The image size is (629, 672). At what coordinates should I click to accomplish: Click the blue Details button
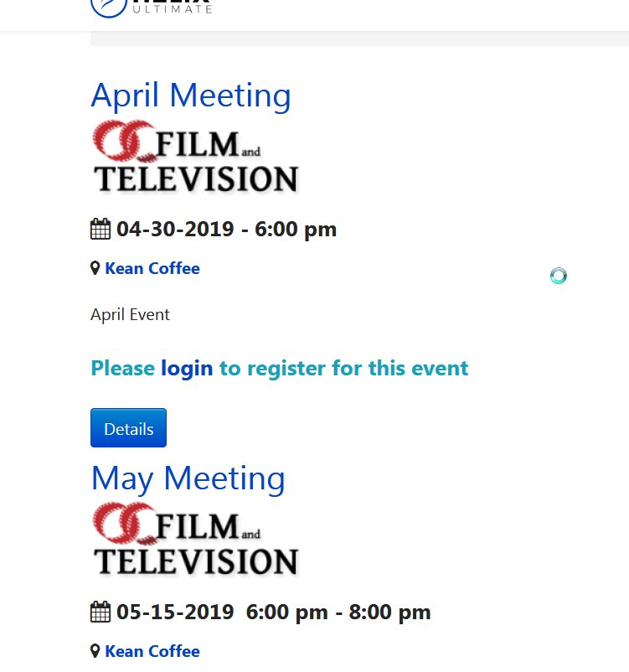coord(128,427)
